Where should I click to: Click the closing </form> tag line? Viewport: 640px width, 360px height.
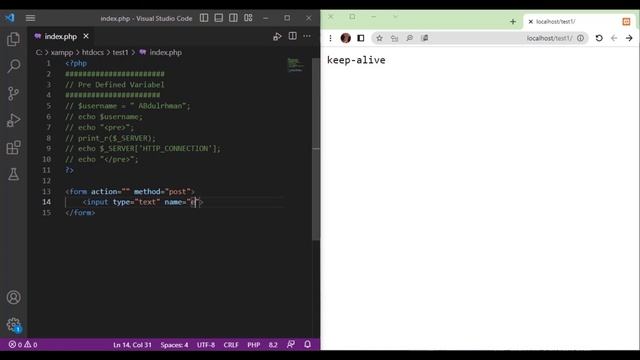(80, 213)
